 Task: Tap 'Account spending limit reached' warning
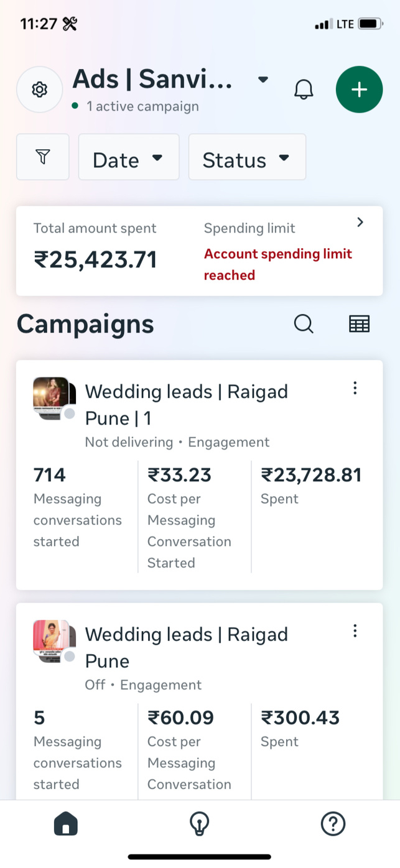click(277, 264)
